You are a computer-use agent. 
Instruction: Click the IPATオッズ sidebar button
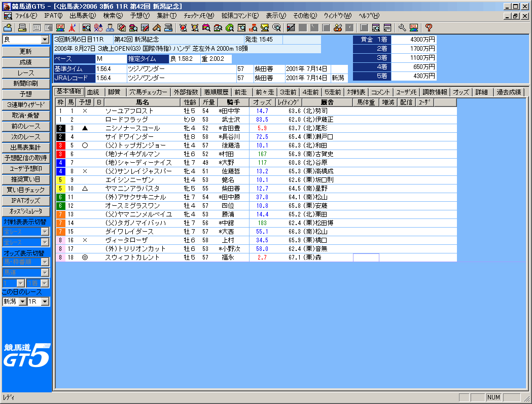pos(26,201)
